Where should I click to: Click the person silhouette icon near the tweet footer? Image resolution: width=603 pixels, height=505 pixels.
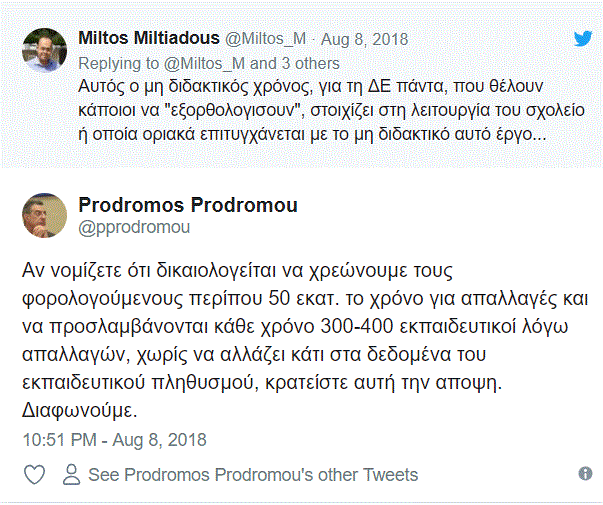tap(72, 474)
